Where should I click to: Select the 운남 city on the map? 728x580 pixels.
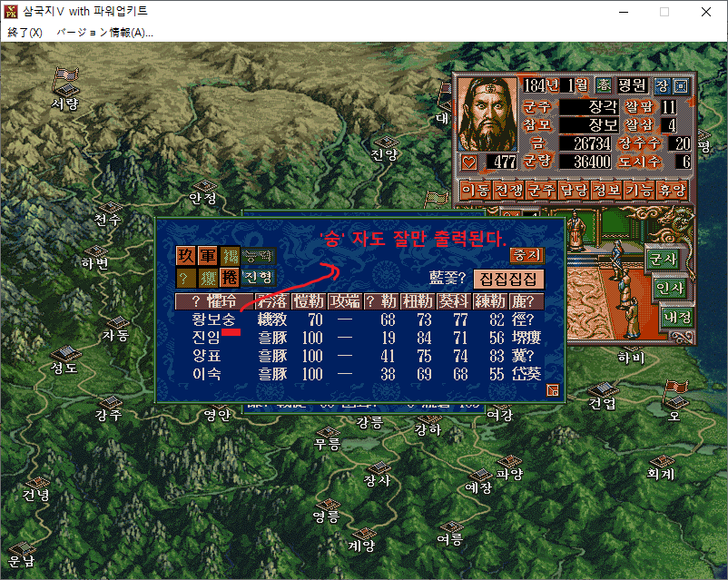coord(22,548)
